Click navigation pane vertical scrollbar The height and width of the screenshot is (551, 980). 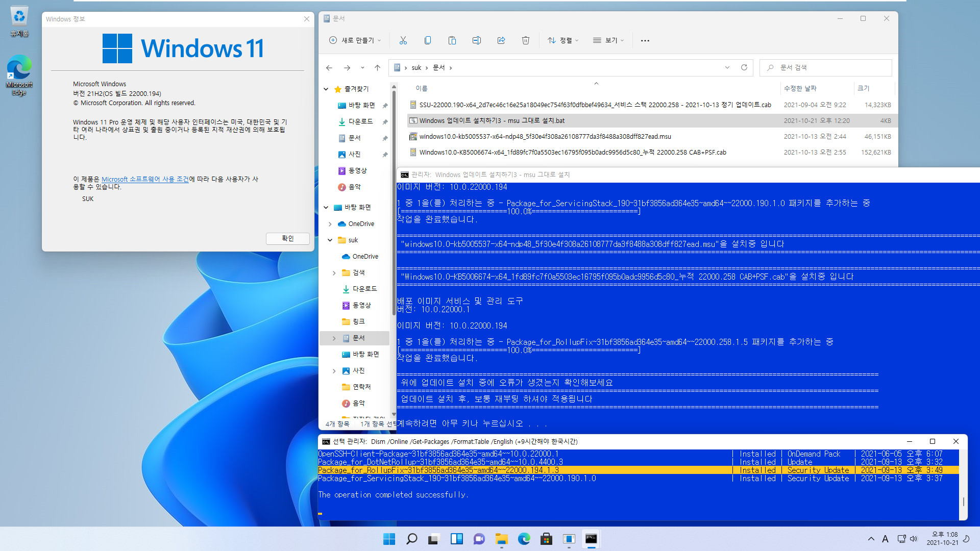click(x=394, y=203)
